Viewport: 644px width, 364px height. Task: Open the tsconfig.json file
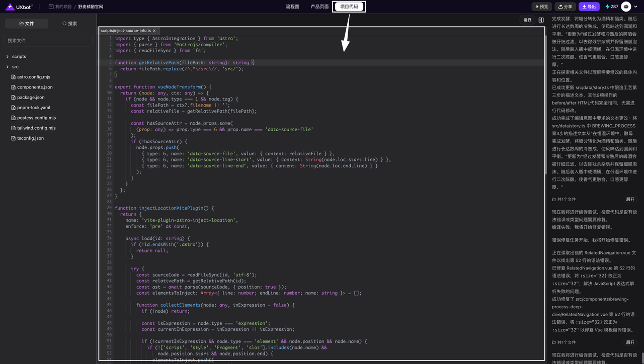click(x=30, y=138)
